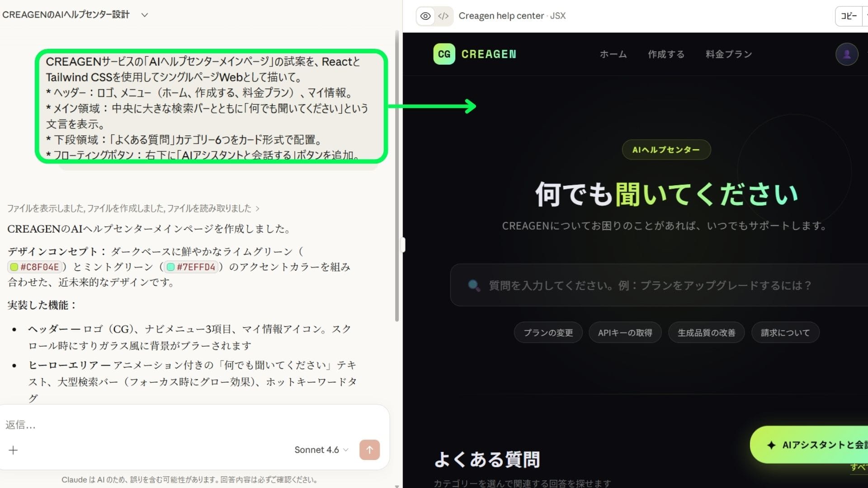Viewport: 868px width, 488px height.
Task: Click the magnifier icon in search bar
Action: pyautogui.click(x=474, y=286)
